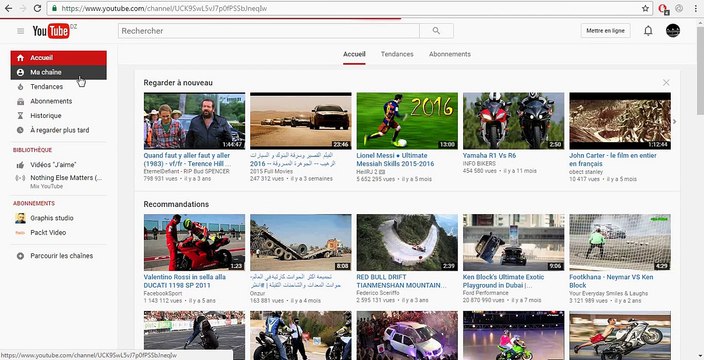Open Lionel Messi Ultimate Messiah Skills title
704x360 pixels.
tap(395, 159)
